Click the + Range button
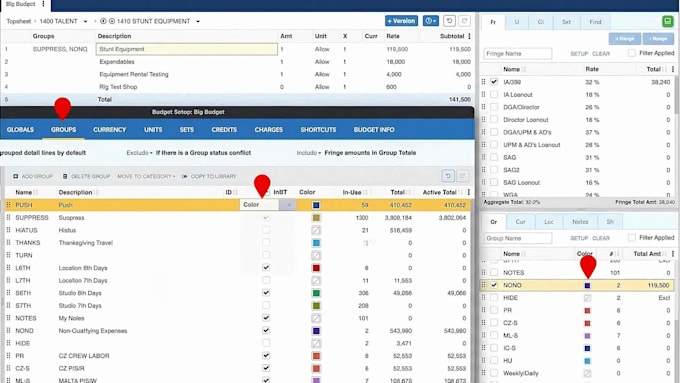Image resolution: width=680 pixels, height=383 pixels. coord(624,39)
